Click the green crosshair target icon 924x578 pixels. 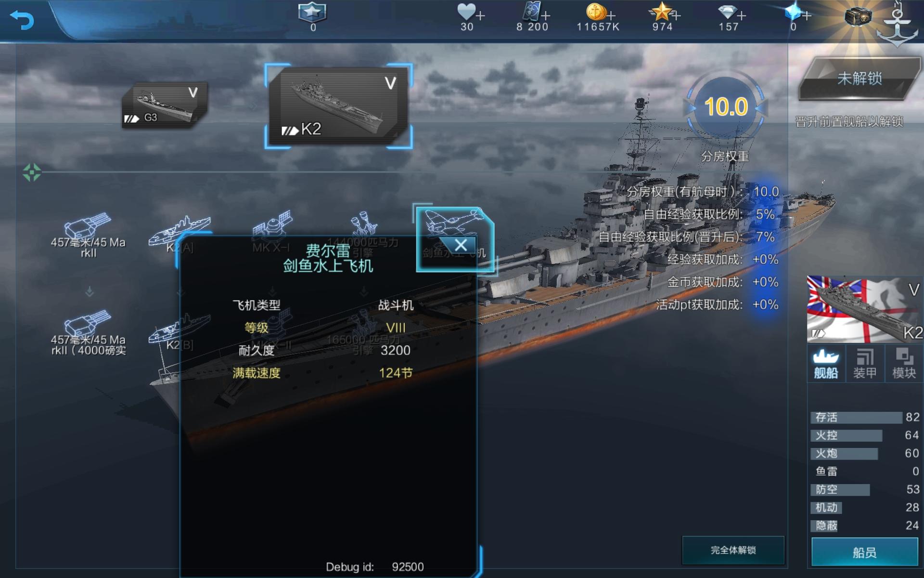pos(32,172)
